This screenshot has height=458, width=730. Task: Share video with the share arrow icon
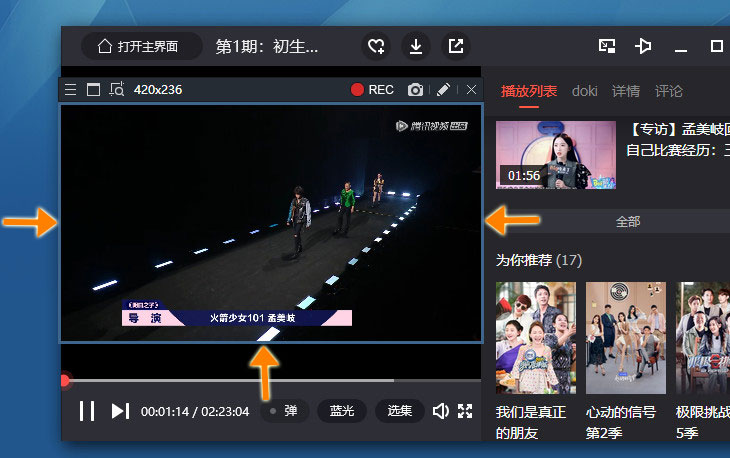click(456, 46)
